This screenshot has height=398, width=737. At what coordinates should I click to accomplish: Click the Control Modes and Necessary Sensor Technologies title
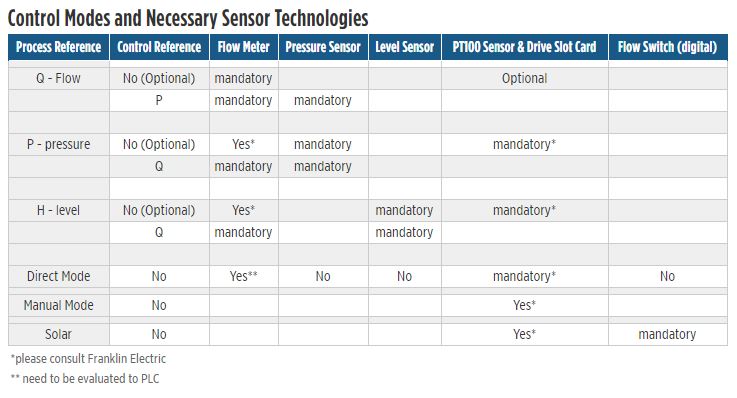(188, 18)
